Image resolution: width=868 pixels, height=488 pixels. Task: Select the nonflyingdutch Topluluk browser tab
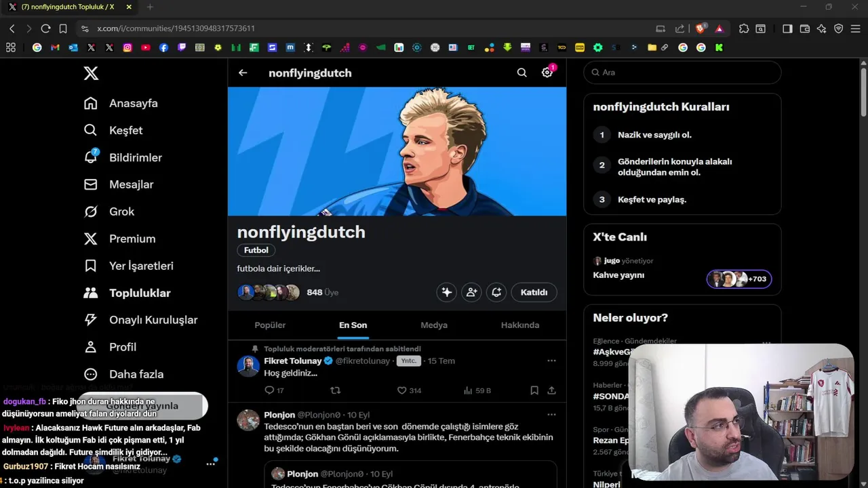click(69, 7)
